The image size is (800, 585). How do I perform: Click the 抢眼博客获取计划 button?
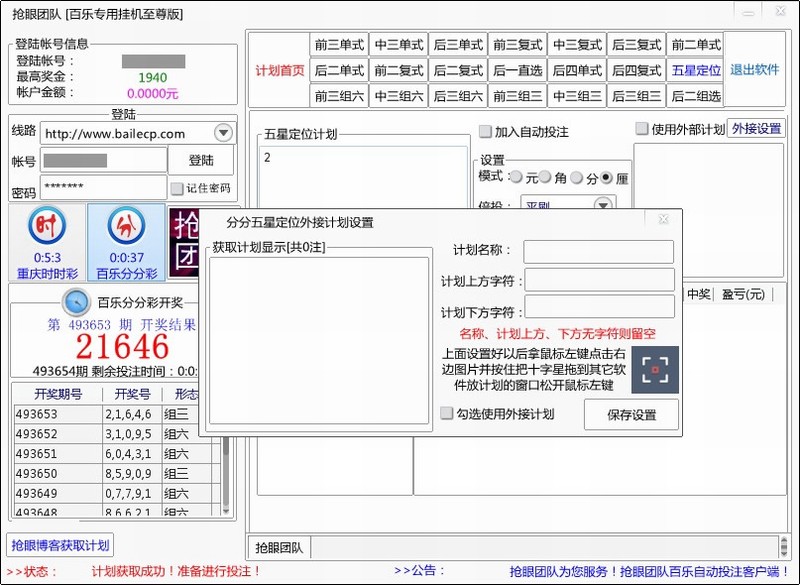[x=60, y=546]
